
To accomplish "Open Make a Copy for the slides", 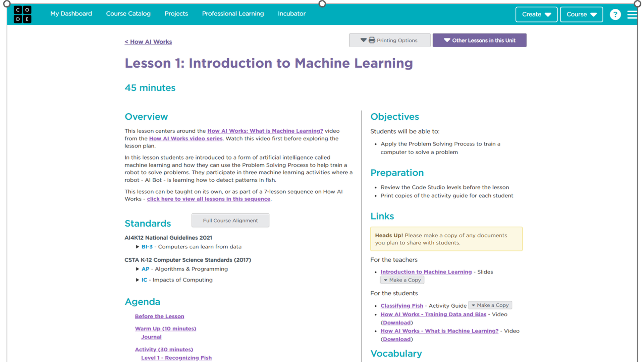I will [402, 280].
